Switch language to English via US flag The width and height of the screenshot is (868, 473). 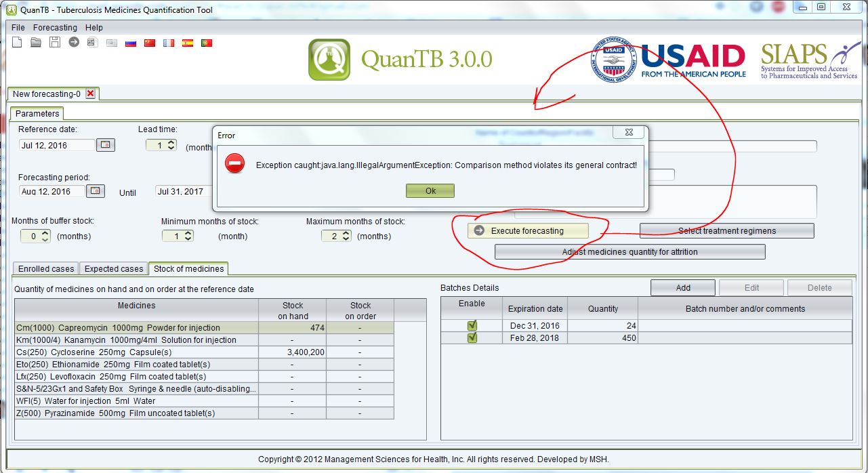[x=112, y=43]
